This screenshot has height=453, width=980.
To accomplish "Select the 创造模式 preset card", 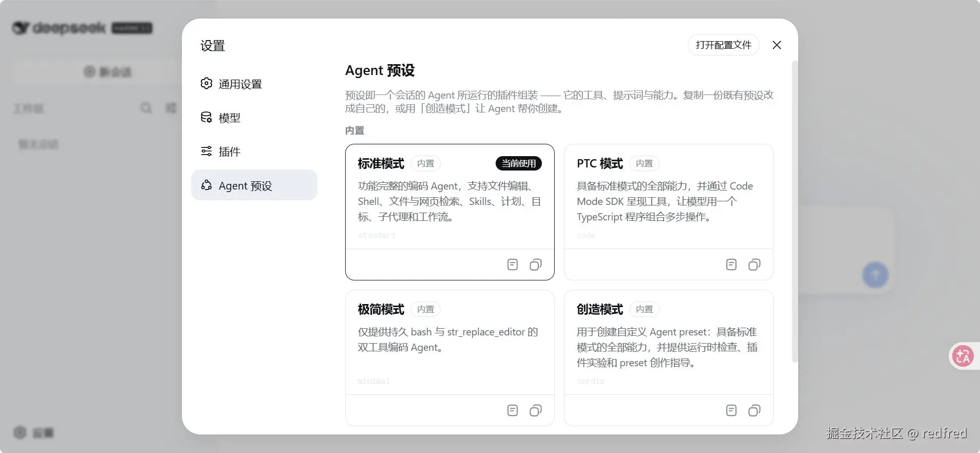I will coord(669,358).
